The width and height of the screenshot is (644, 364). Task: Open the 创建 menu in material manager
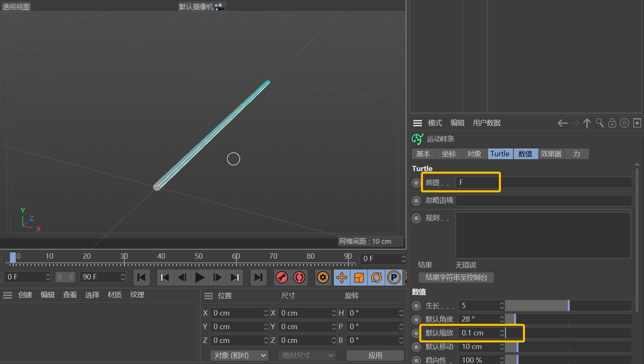pos(25,295)
